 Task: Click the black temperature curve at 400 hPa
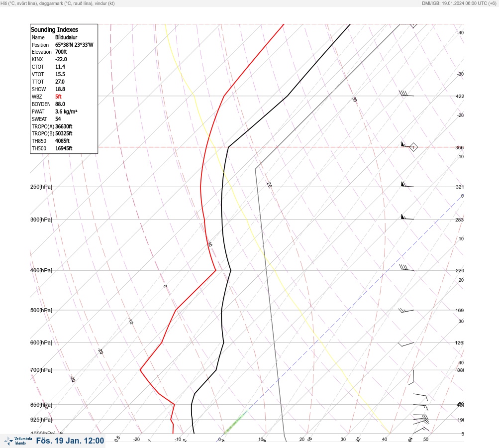(x=231, y=270)
